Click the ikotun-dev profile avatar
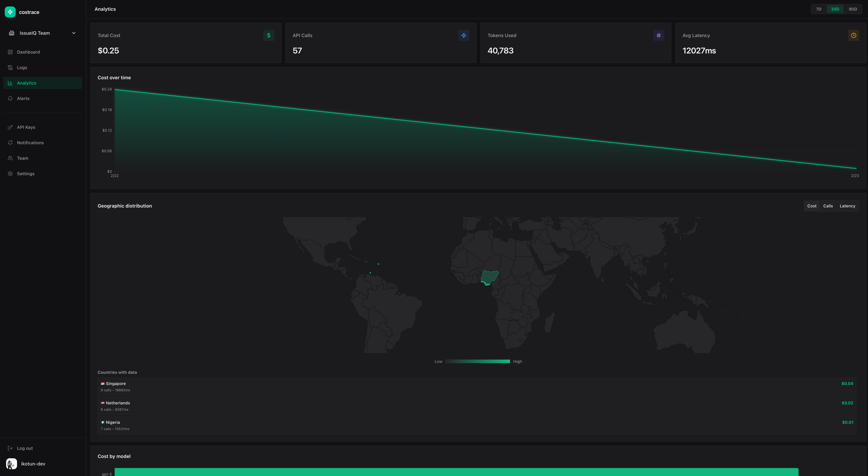The image size is (868, 476). (11, 464)
